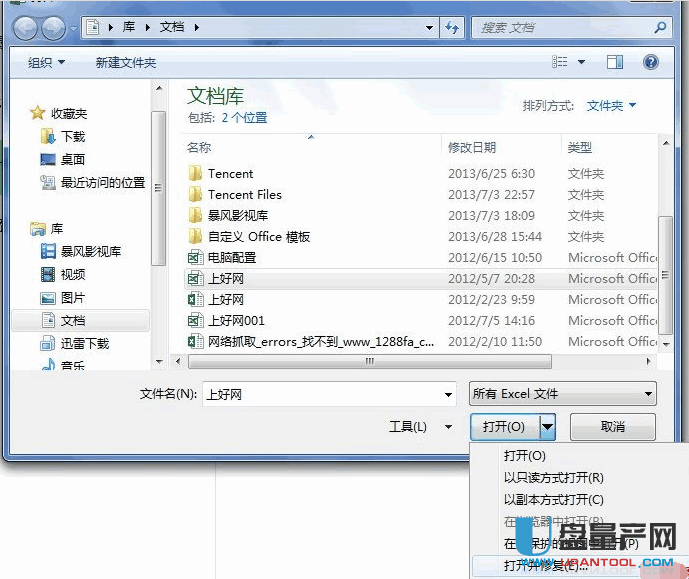Expand the chevron after 库 in address bar
The height and width of the screenshot is (579, 689).
pyautogui.click(x=148, y=28)
